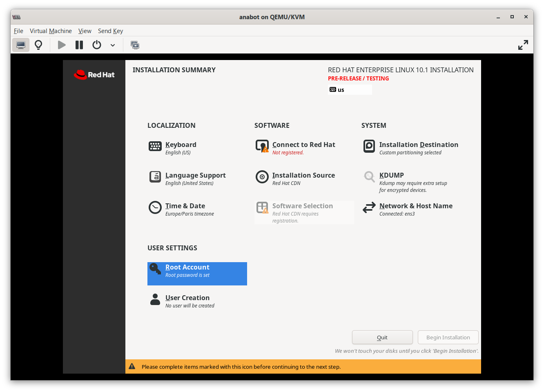The height and width of the screenshot is (392, 544).
Task: Pause the virtual machine
Action: tap(79, 45)
